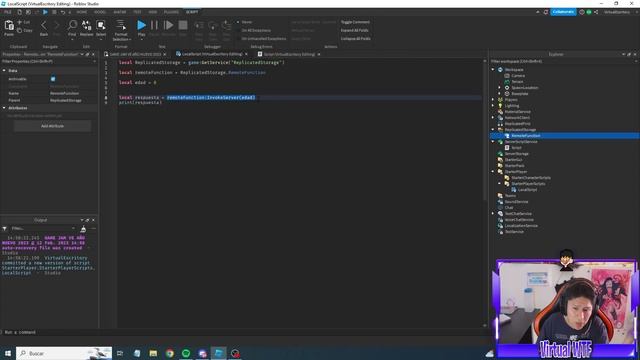640x360 pixels.
Task: Click the Filter workspace search field
Action: tap(563, 61)
